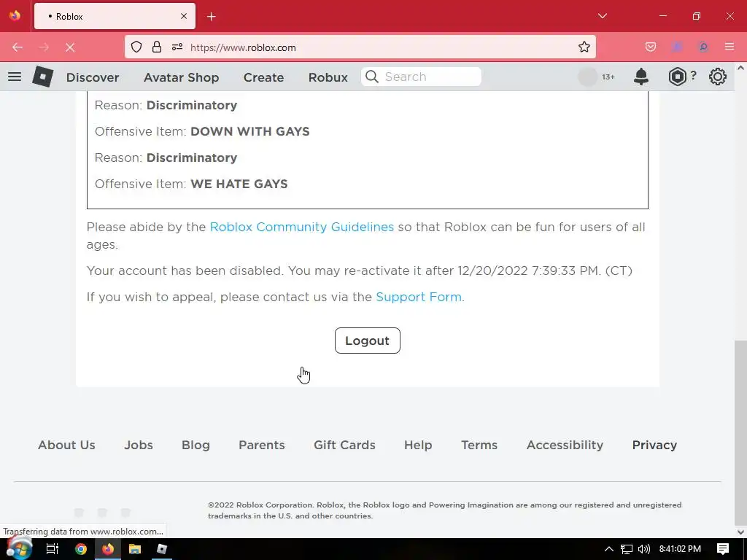Image resolution: width=747 pixels, height=560 pixels.
Task: Open Accessibility footer link
Action: point(565,445)
